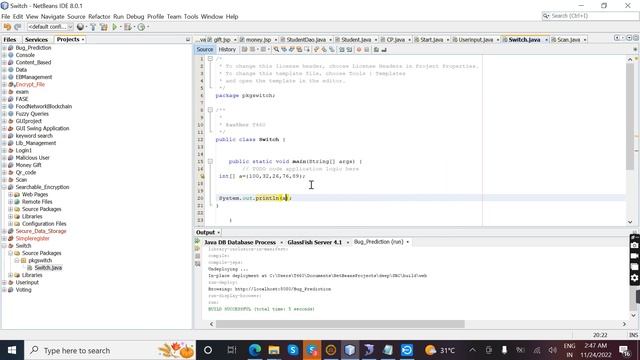Open the NetBeans cube icon in taskbar
This screenshot has height=360, width=640.
350,350
